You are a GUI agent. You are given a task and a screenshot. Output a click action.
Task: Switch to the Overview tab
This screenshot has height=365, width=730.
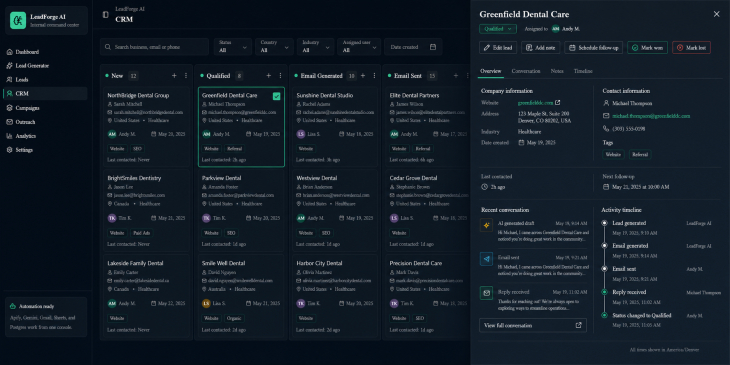pos(491,71)
